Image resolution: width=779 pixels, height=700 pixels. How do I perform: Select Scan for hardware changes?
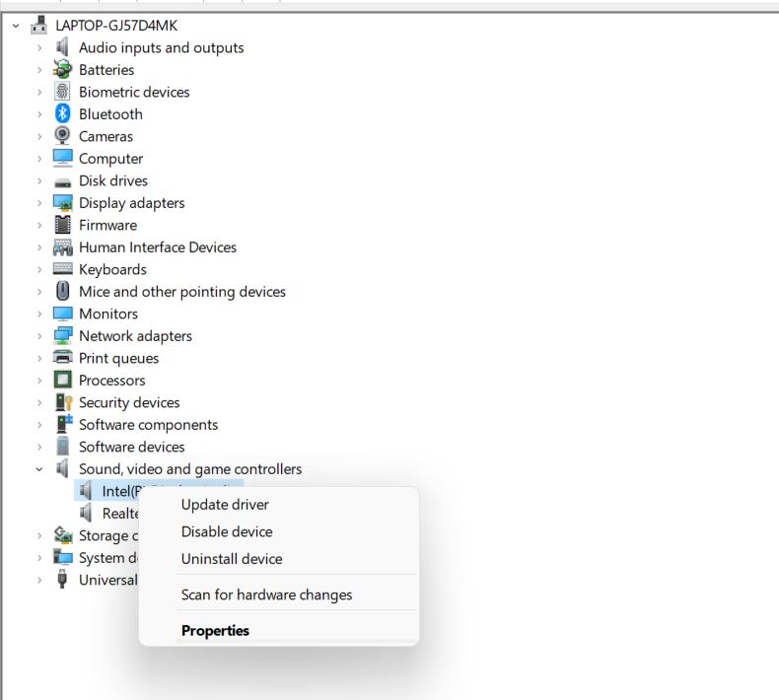click(266, 595)
